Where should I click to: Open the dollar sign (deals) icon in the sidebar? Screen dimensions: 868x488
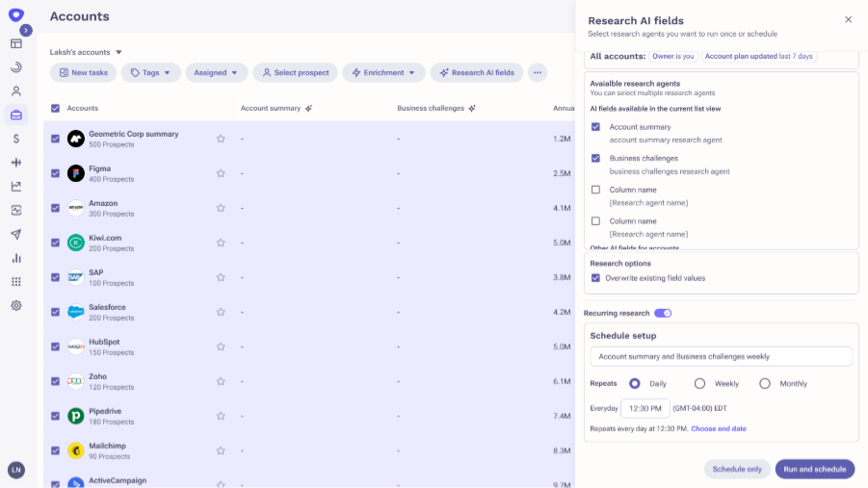(x=16, y=139)
